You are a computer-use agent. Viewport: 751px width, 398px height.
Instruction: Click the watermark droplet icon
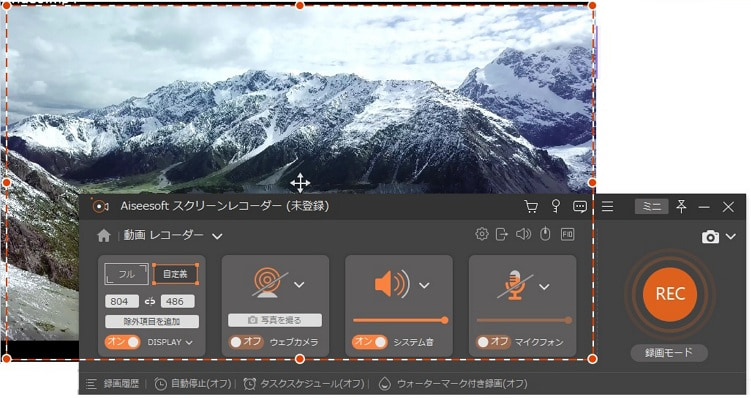385,384
